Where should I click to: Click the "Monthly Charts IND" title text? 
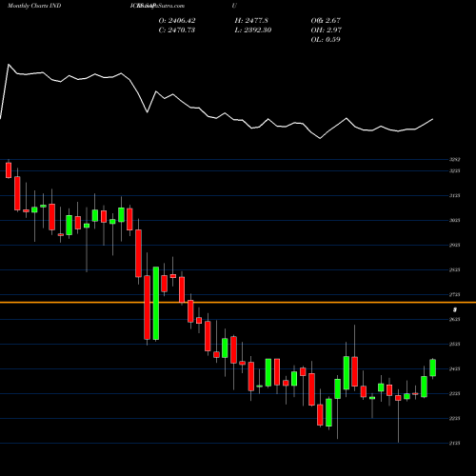point(34,6)
